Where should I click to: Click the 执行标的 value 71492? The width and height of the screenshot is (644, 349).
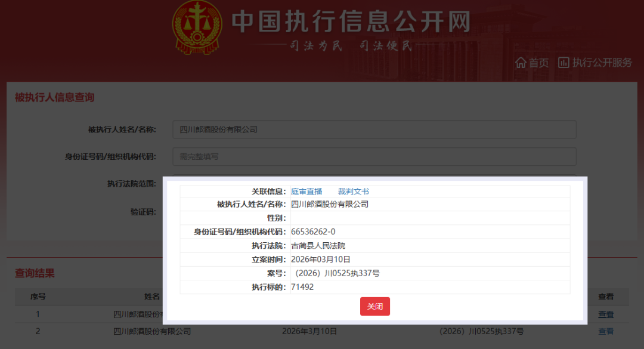[x=302, y=287]
